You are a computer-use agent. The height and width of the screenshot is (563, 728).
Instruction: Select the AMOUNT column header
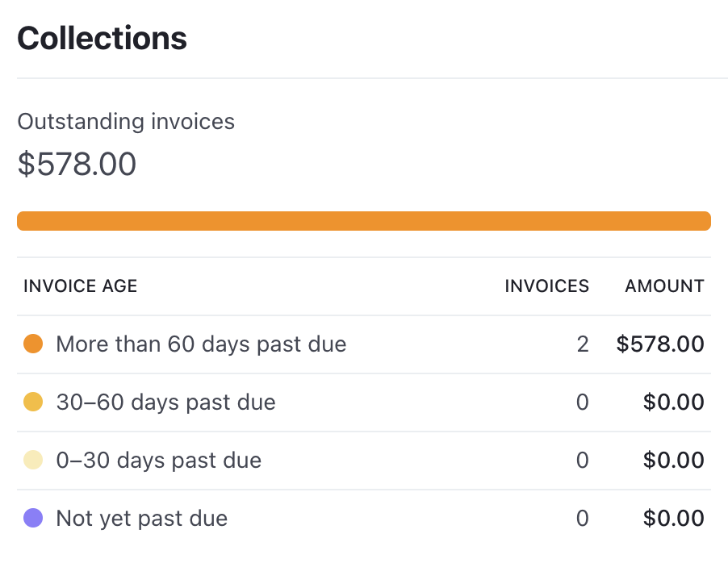pyautogui.click(x=663, y=286)
